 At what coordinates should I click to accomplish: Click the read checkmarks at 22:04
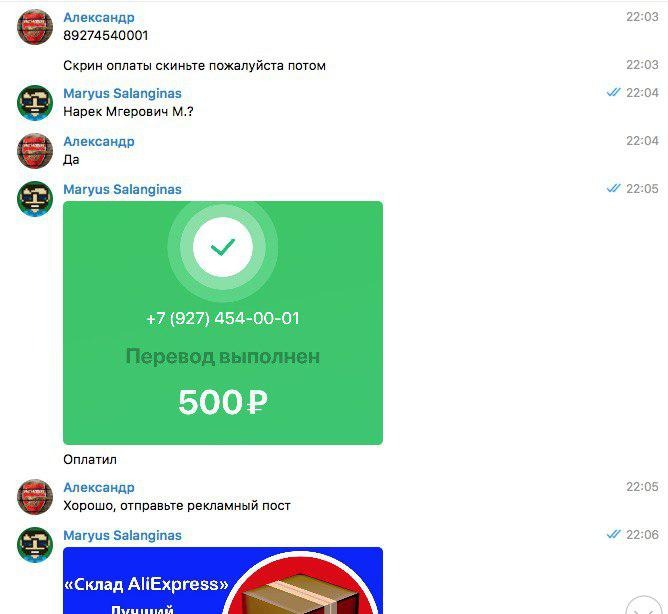click(x=613, y=92)
